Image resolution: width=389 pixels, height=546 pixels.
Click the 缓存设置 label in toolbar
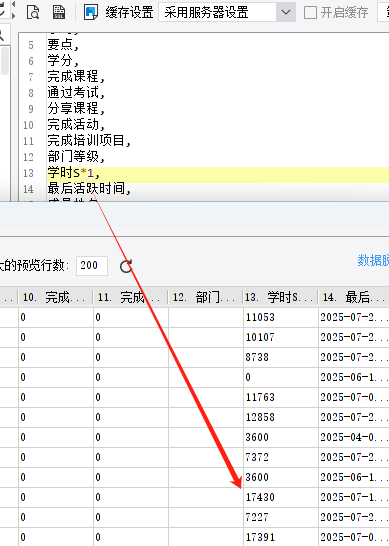coord(130,13)
